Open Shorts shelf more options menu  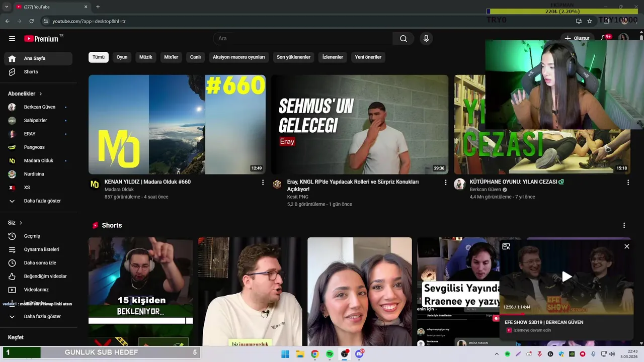tap(624, 225)
